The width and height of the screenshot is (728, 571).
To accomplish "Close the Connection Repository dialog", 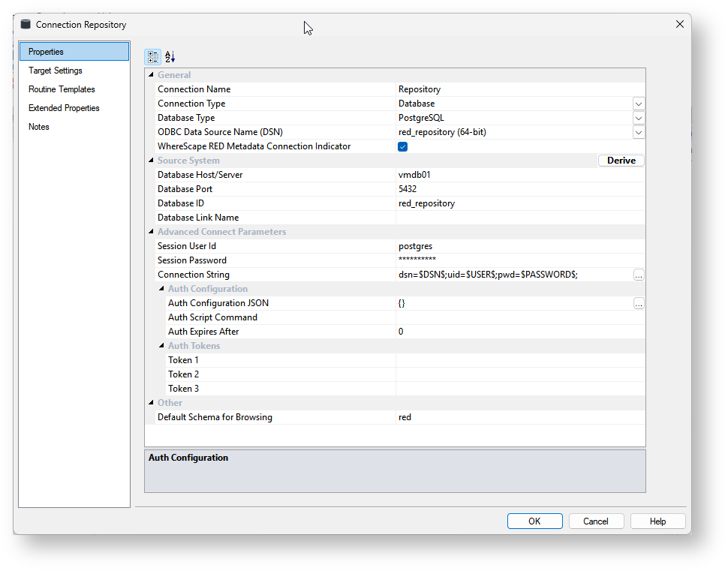I will click(x=680, y=24).
